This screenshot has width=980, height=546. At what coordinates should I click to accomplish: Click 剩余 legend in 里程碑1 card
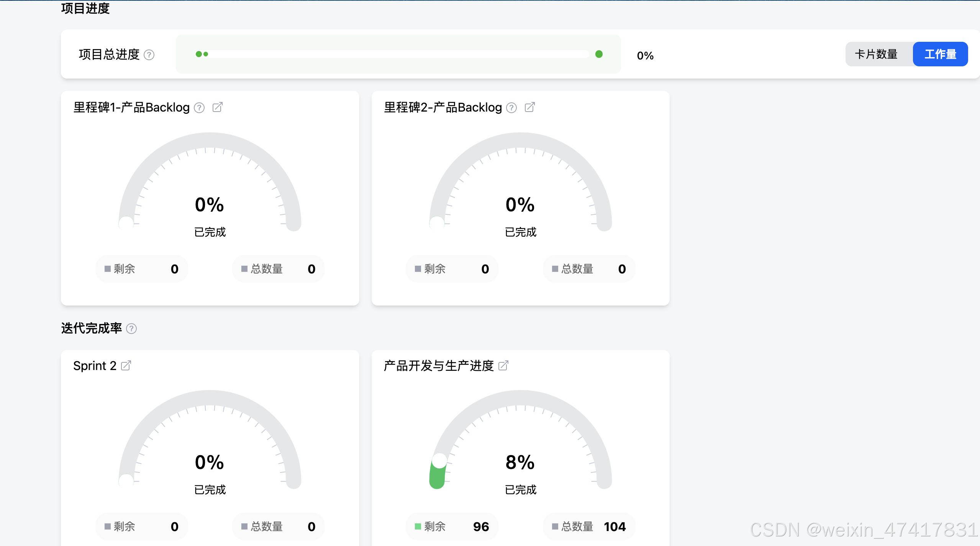click(141, 269)
